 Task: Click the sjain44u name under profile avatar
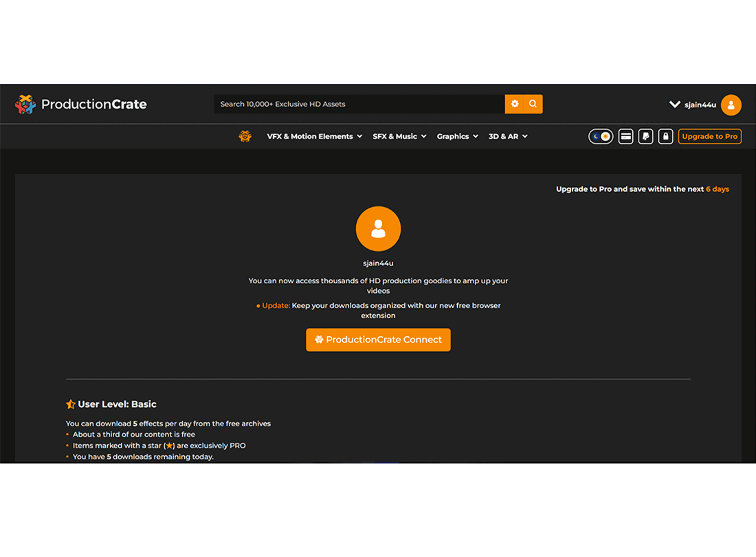coord(378,263)
